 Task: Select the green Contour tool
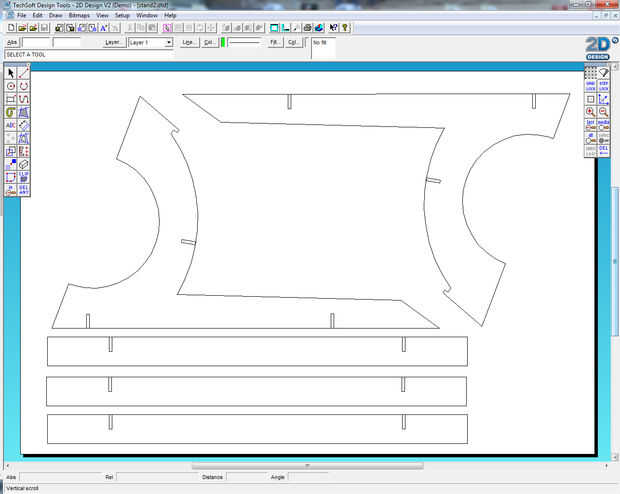[11, 112]
